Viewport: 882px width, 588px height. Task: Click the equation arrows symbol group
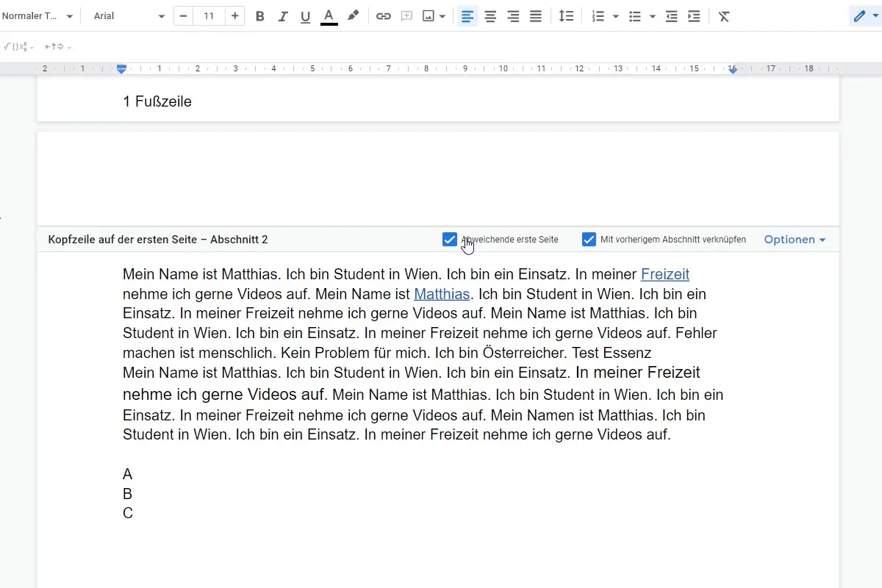(x=58, y=47)
